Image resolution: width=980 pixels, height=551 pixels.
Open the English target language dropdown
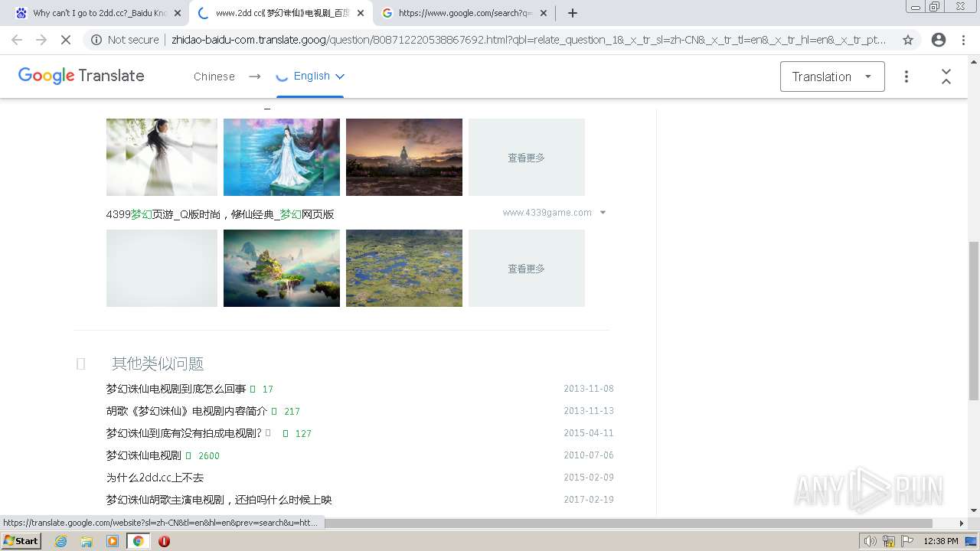coord(318,76)
